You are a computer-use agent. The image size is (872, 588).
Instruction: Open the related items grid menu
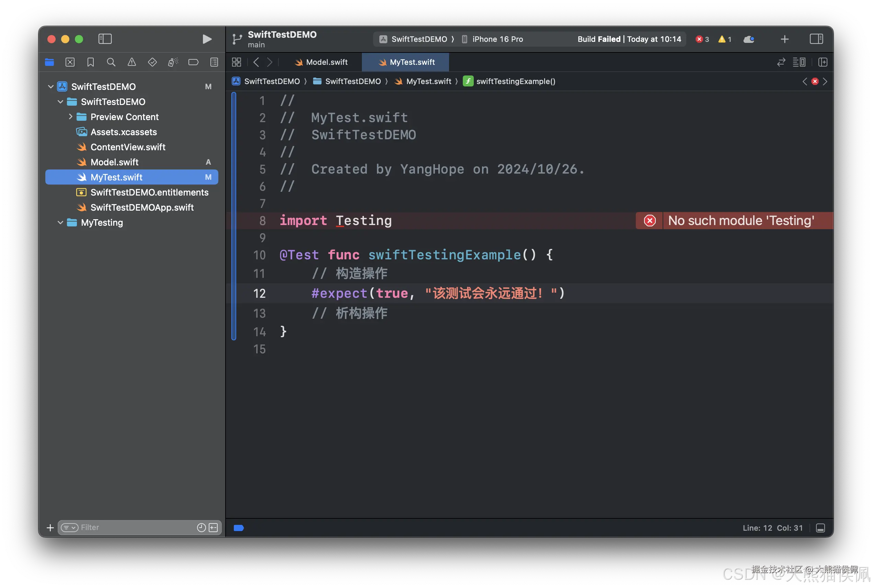tap(237, 62)
